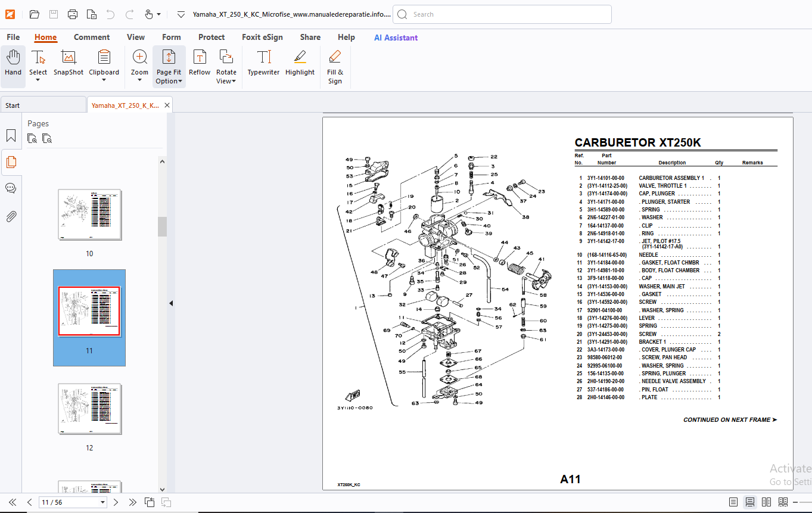The height and width of the screenshot is (513, 812).
Task: Click the Foxit app logo icon
Action: point(10,14)
